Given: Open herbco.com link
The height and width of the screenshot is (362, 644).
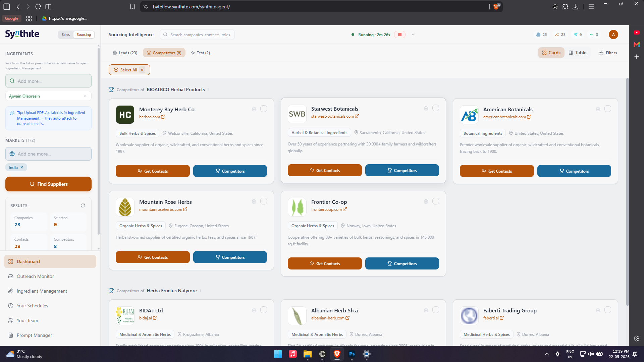Looking at the screenshot, I should pos(152,117).
